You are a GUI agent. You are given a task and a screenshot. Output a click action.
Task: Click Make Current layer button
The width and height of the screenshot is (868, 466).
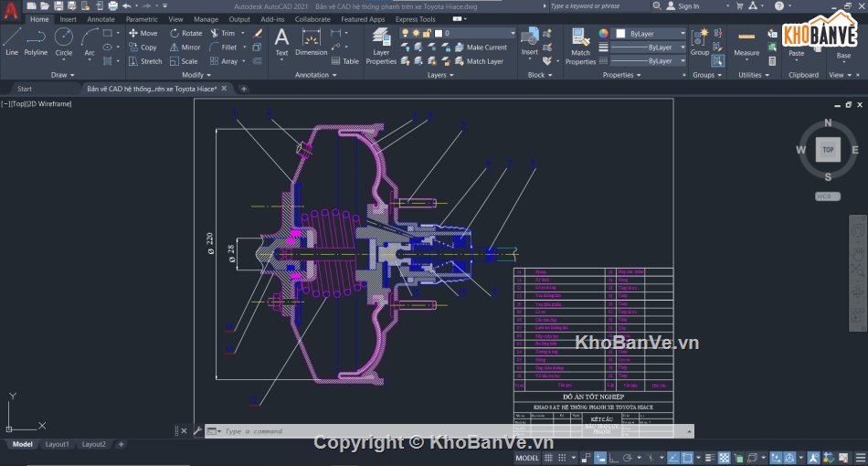click(x=481, y=47)
